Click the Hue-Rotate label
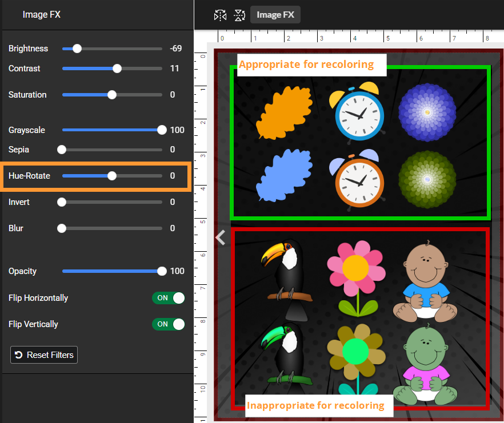The width and height of the screenshot is (504, 423). (29, 176)
